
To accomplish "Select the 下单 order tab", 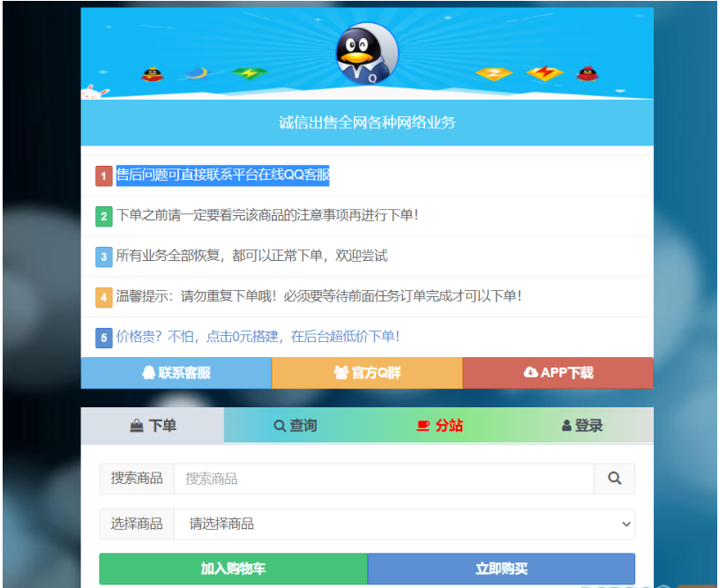I will click(x=153, y=426).
